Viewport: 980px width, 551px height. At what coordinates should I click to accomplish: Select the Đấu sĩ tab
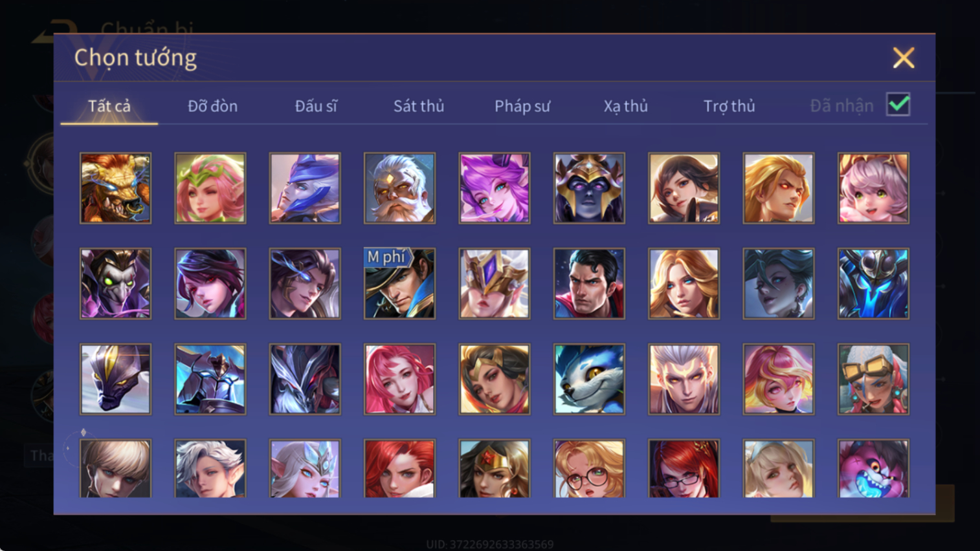(316, 106)
